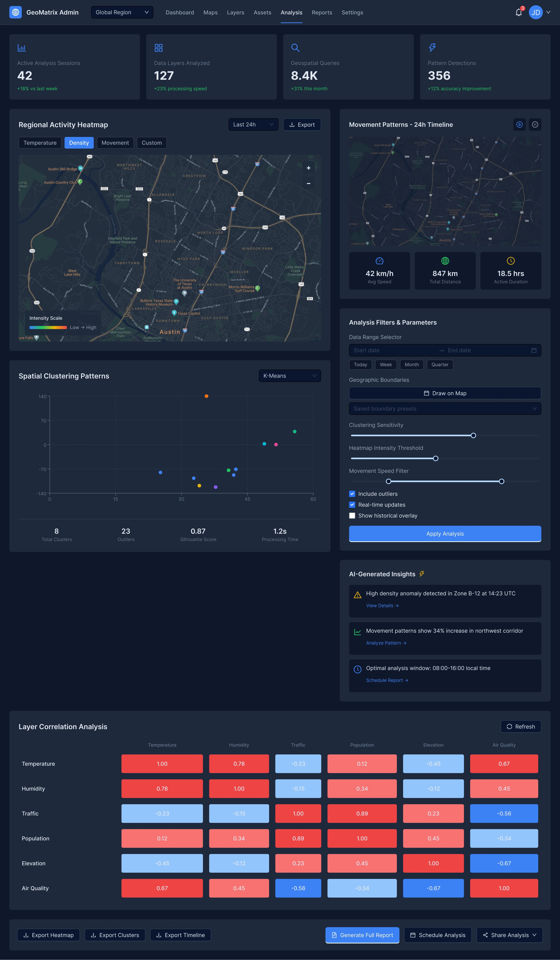Open the Global Region dropdown

click(x=122, y=12)
